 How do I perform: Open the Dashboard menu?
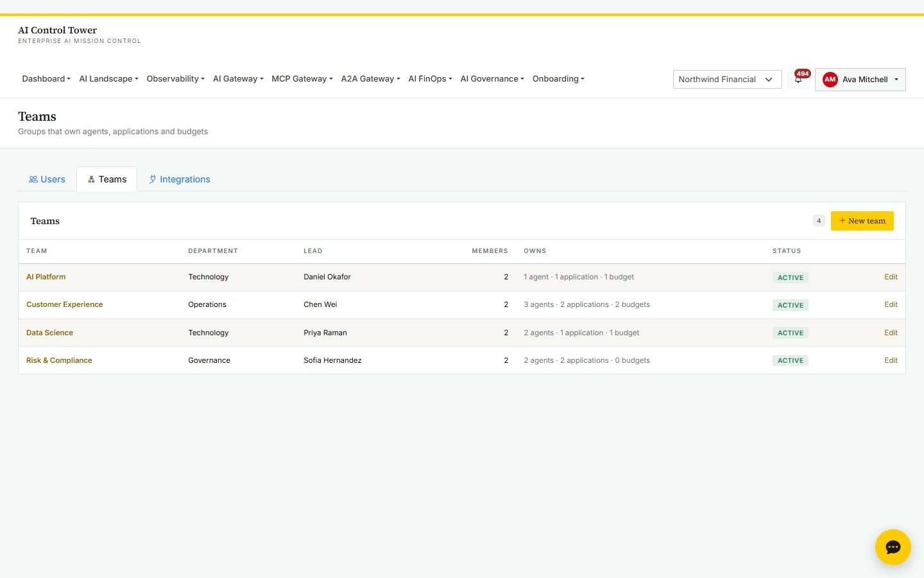point(46,79)
